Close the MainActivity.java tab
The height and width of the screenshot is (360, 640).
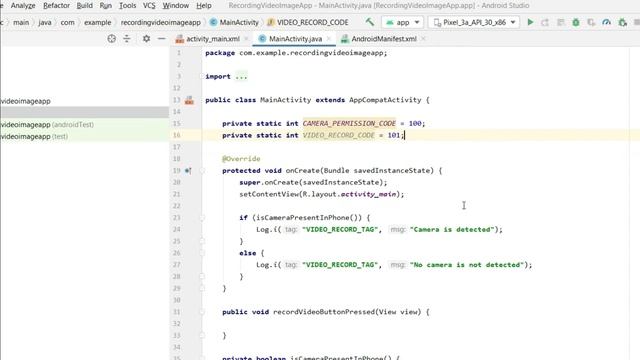pyautogui.click(x=329, y=39)
